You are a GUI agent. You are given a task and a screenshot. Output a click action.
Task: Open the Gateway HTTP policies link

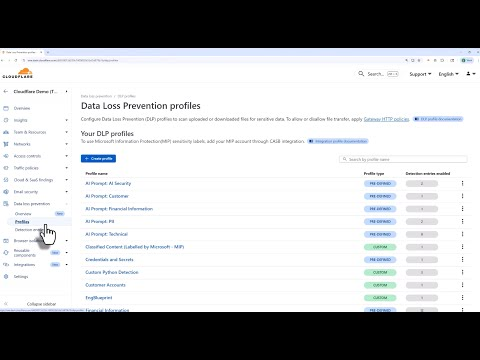386,119
